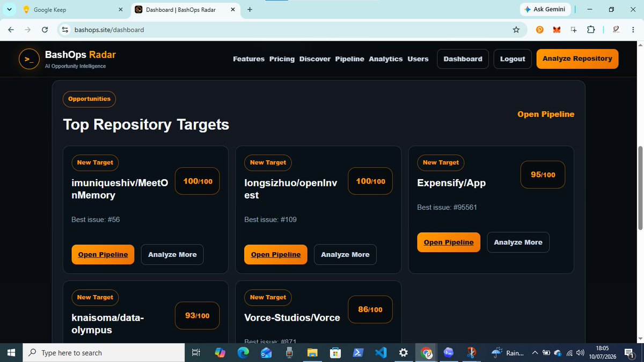Follow the Open Pipeline link beside heading
This screenshot has width=644, height=362.
pos(546,114)
